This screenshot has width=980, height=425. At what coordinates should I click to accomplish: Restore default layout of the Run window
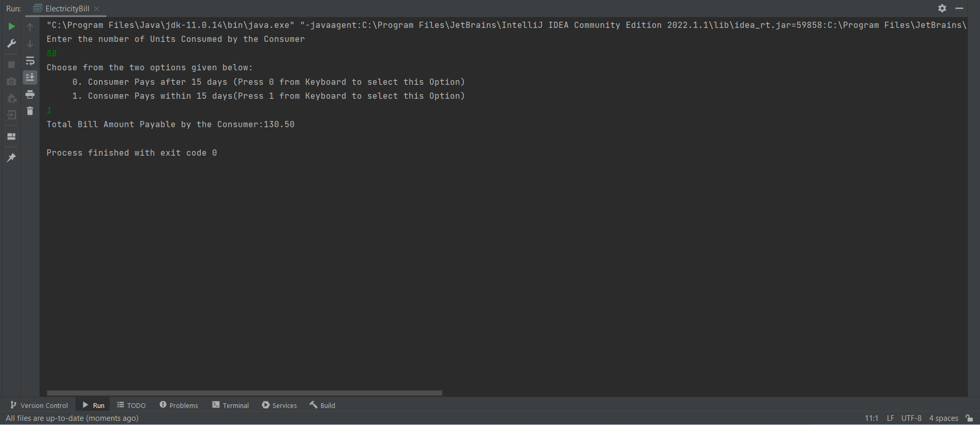click(x=11, y=136)
